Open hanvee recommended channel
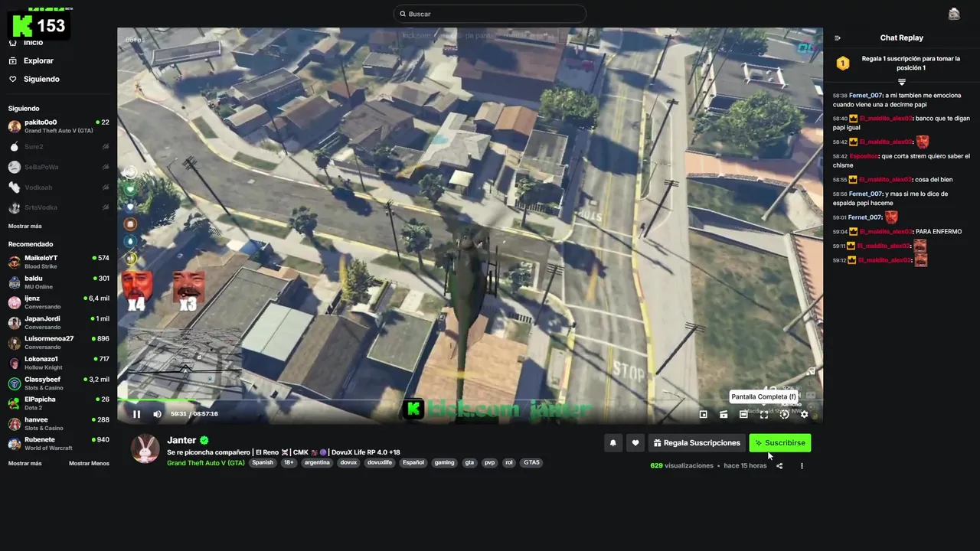Image resolution: width=980 pixels, height=551 pixels. [x=59, y=424]
